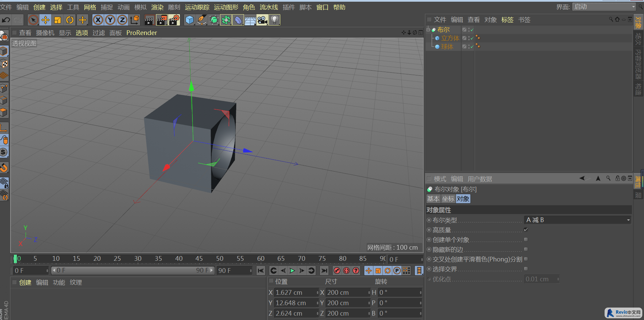
Task: Open the 帮助 menu
Action: coord(339,7)
